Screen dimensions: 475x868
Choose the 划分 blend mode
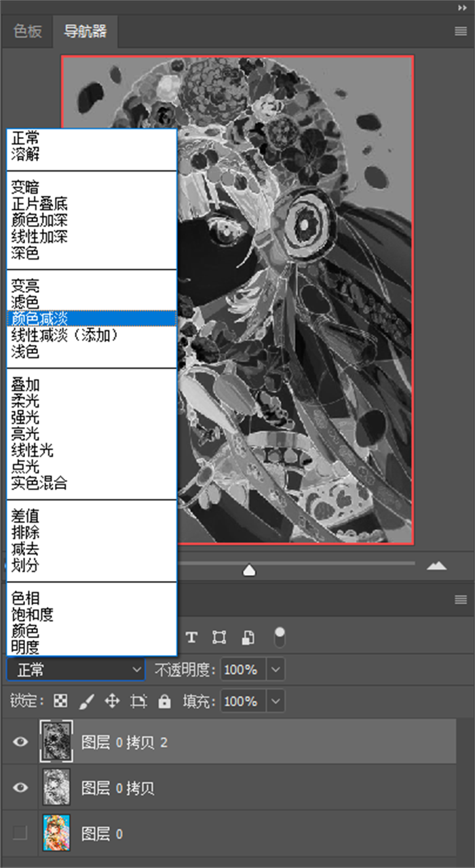click(92, 566)
